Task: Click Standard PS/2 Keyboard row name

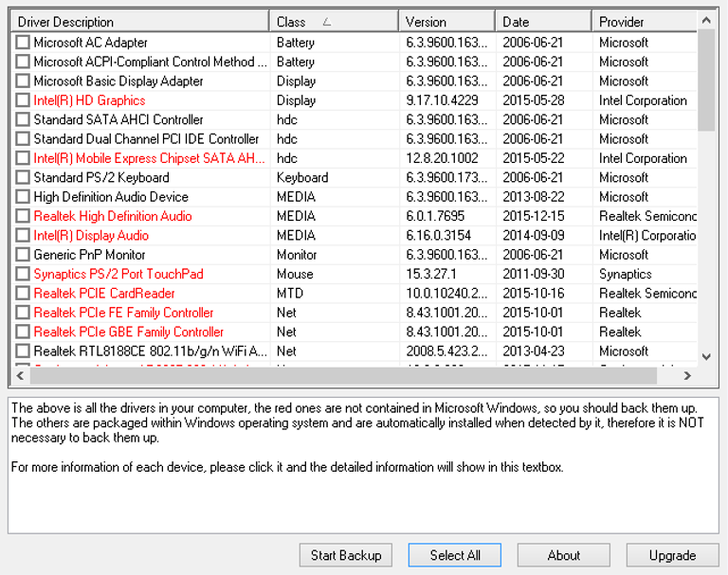Action: pyautogui.click(x=101, y=177)
